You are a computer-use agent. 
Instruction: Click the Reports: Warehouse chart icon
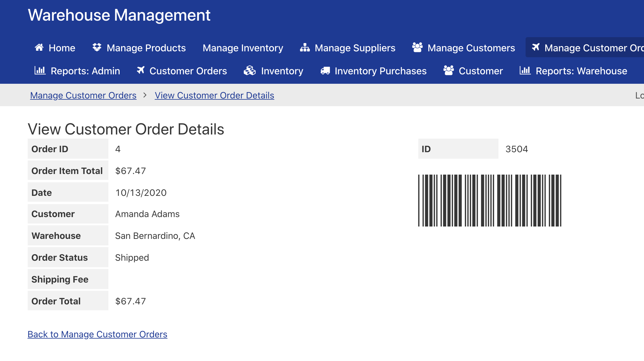point(525,70)
